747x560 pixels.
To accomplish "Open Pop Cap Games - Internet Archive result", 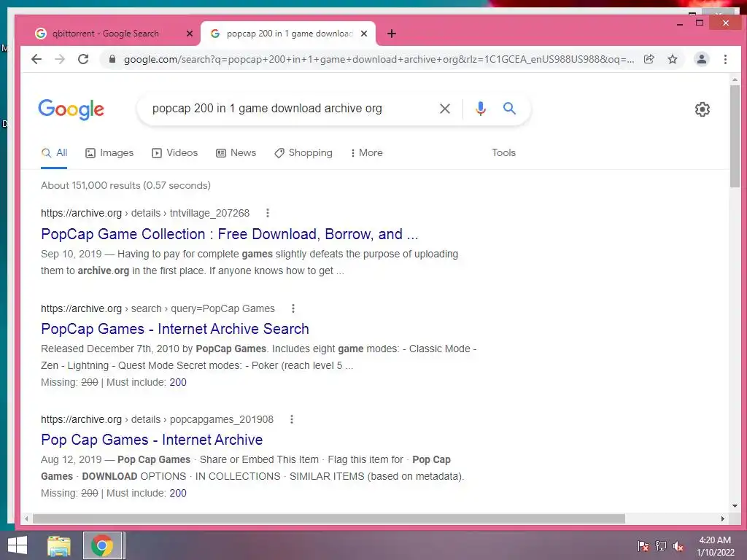I will 152,440.
